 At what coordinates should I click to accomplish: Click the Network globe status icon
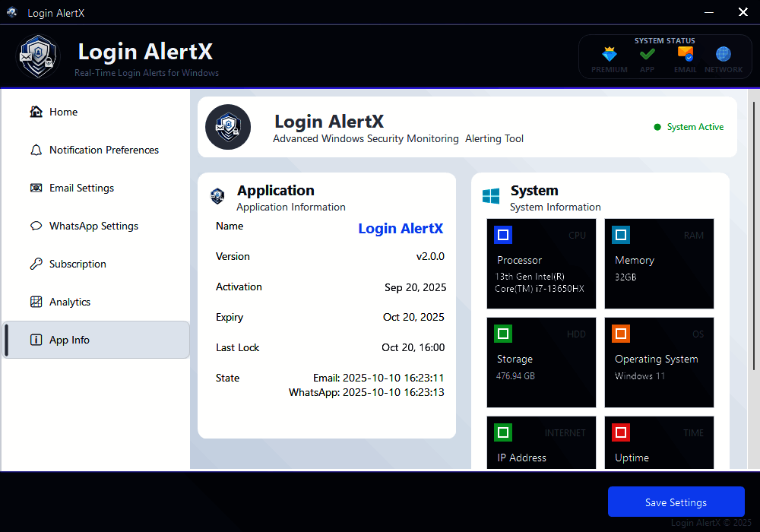[724, 55]
